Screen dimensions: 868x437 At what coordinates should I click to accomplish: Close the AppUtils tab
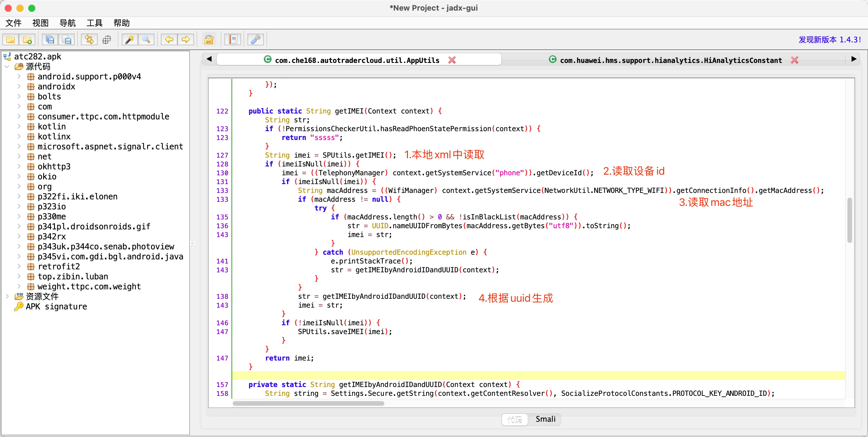coord(452,60)
